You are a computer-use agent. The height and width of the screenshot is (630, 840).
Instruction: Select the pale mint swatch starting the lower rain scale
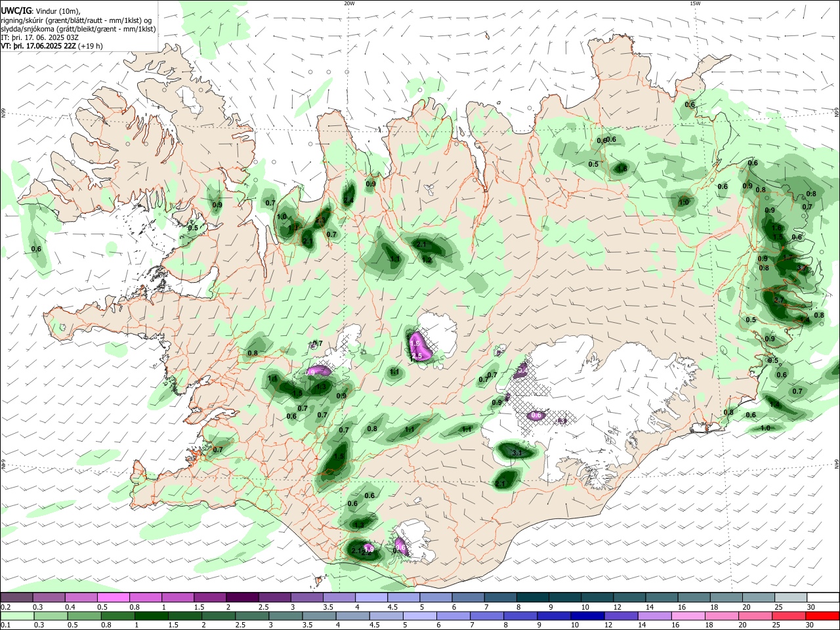coord(17,616)
